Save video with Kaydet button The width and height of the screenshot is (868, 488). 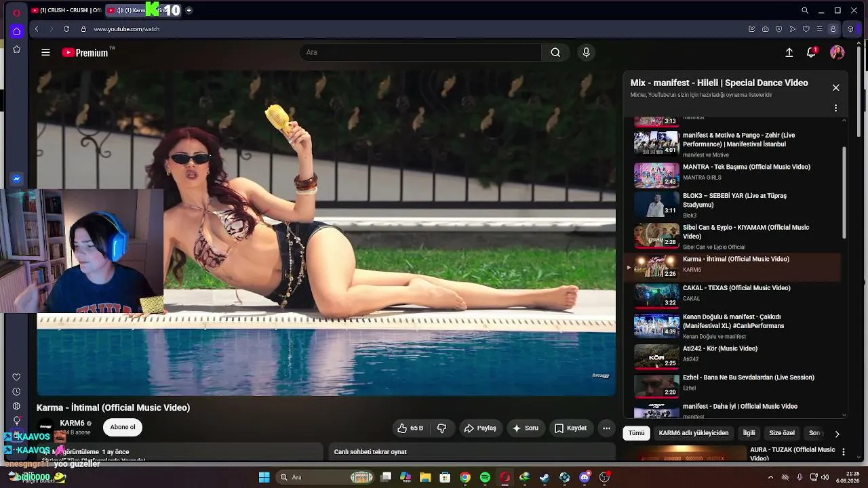click(570, 428)
